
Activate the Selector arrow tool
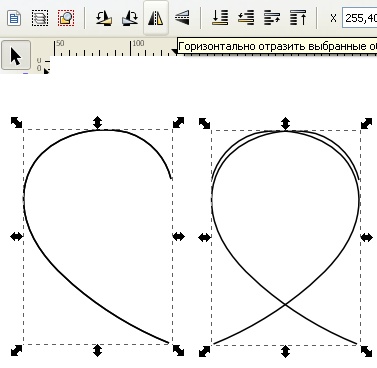click(x=16, y=56)
